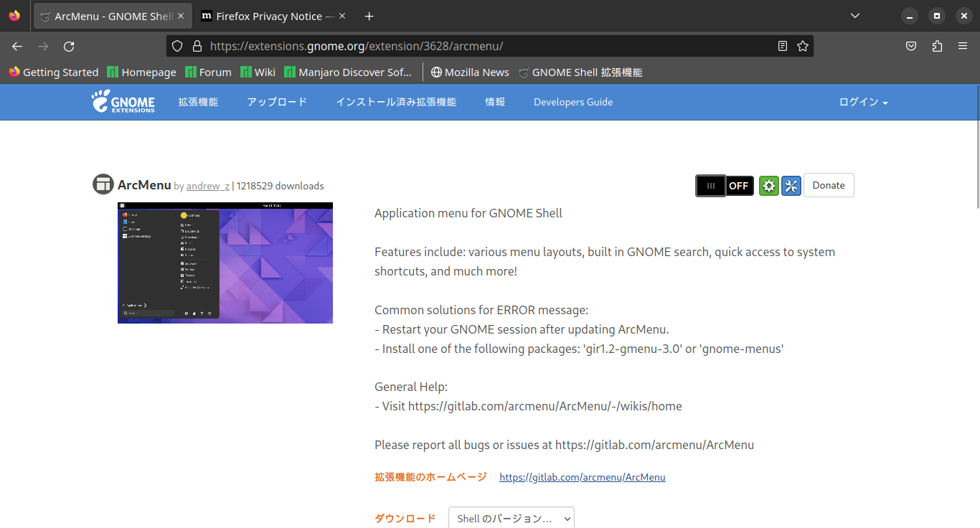Close the ArcMenu browser tab
This screenshot has width=980, height=528.
[x=181, y=16]
